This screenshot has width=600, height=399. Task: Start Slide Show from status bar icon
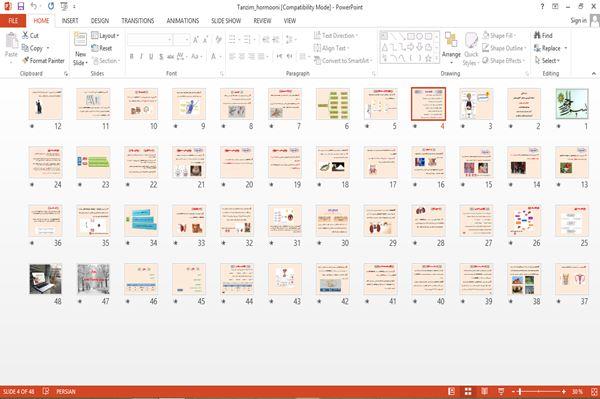(501, 391)
